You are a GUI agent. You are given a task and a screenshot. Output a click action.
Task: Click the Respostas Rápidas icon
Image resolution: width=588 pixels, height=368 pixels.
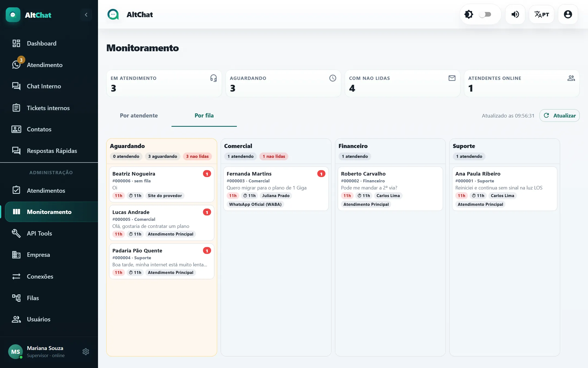click(16, 150)
